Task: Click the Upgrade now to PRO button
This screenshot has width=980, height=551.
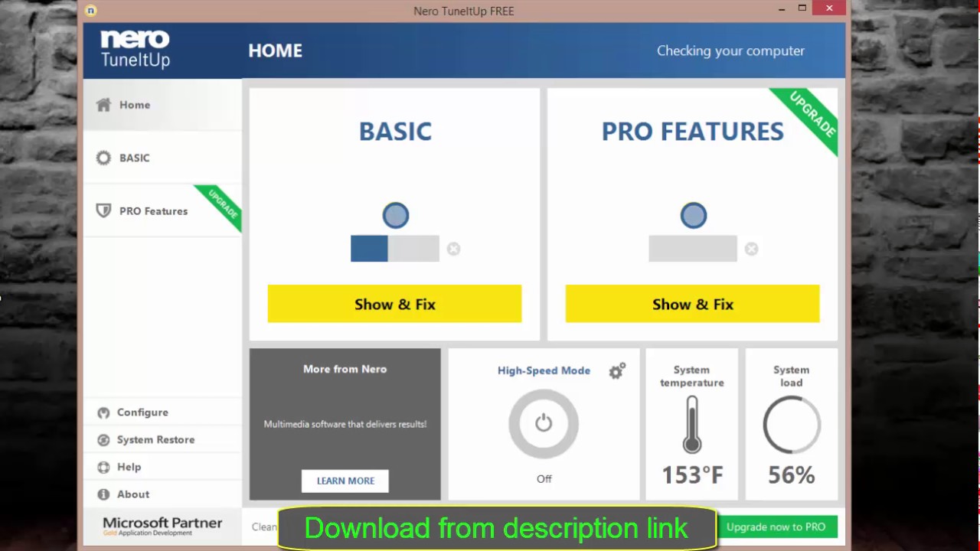Action: tap(776, 527)
